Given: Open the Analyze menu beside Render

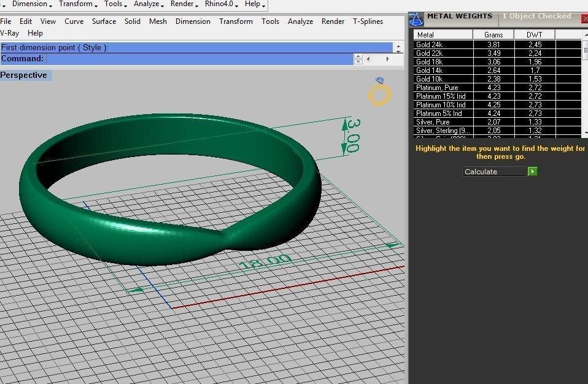Looking at the screenshot, I should click(300, 21).
